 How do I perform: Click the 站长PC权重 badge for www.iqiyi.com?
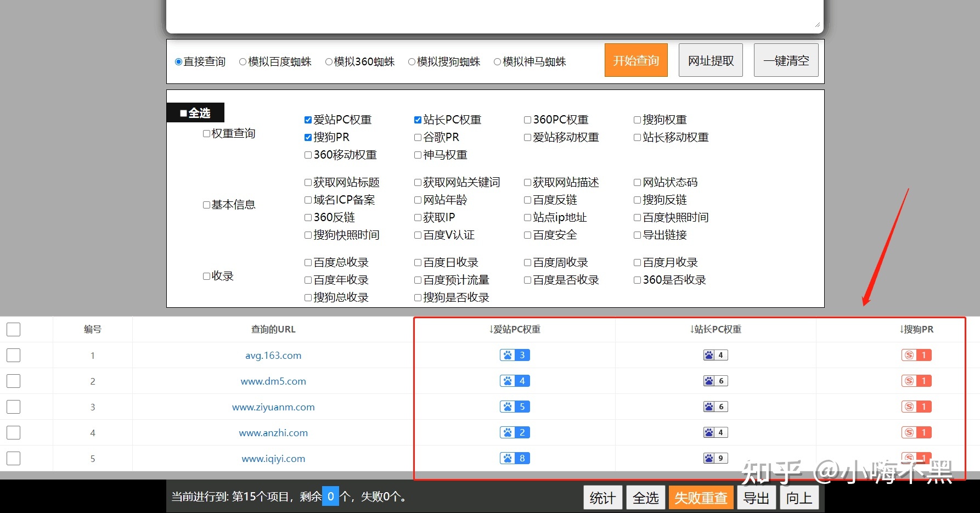point(716,458)
